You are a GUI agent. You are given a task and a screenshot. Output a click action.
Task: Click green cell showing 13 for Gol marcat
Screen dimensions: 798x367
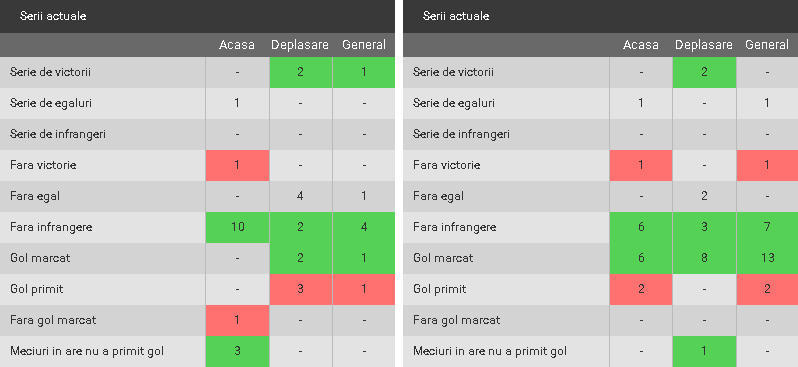[x=767, y=258]
